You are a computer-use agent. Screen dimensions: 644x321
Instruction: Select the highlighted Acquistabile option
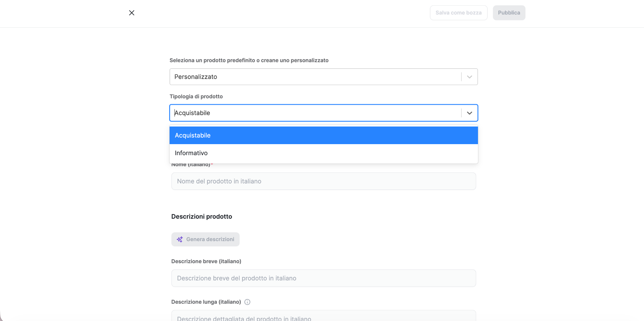[x=324, y=135]
